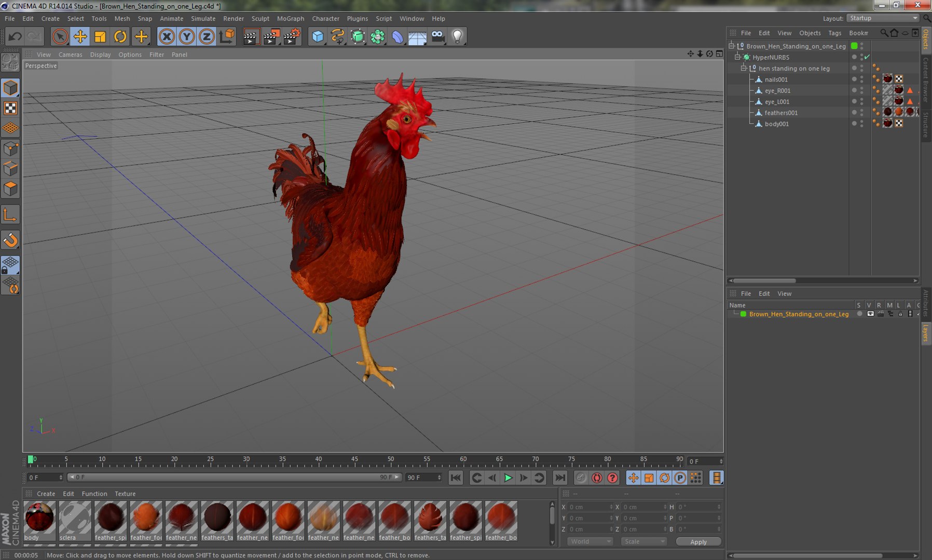Switch to Points mode in left toolbar
Screen dimensions: 932x560
click(10, 149)
